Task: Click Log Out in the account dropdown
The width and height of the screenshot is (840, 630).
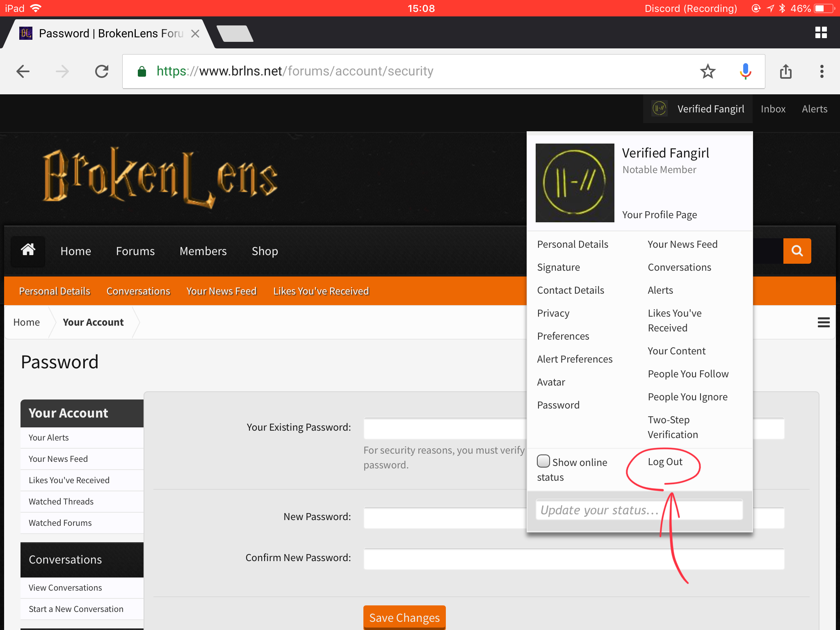Action: pos(665,462)
